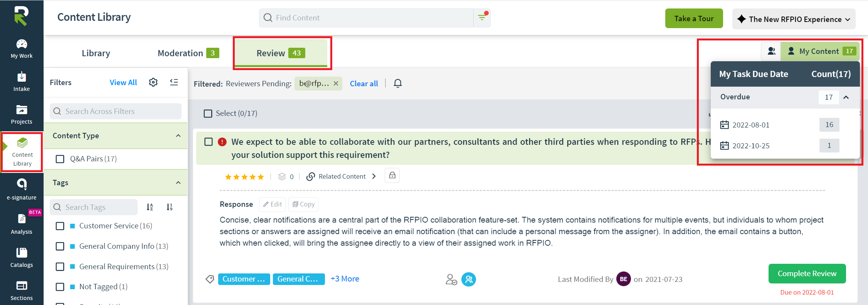Collapse the Overdue group chevron
Viewport: 868px width, 305px height.
pos(846,97)
